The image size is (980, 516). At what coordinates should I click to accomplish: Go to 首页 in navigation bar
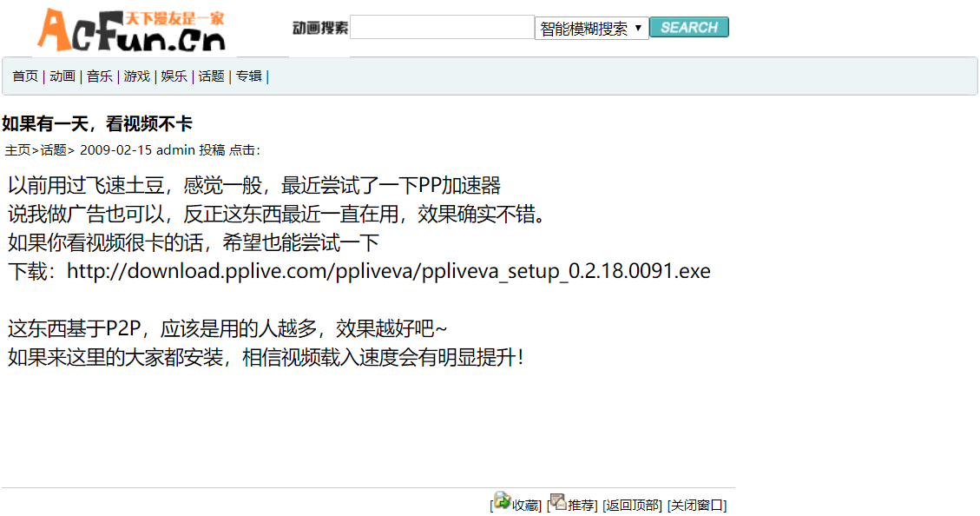point(25,76)
